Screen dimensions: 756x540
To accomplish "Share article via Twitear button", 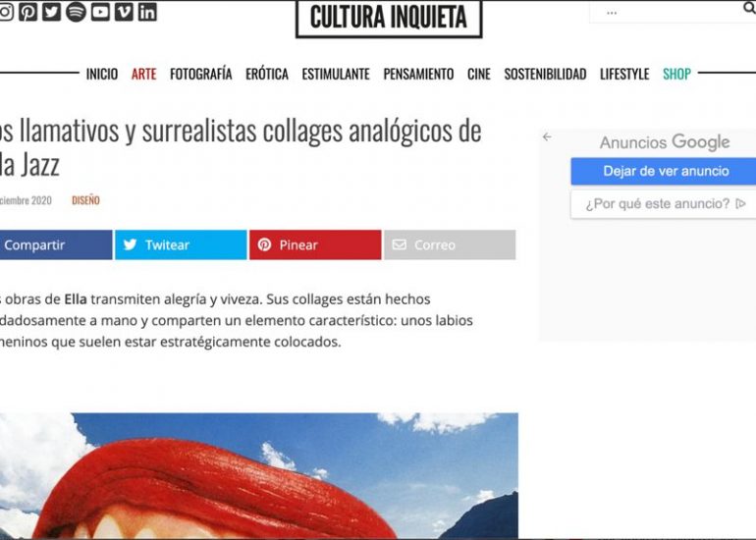I will [181, 244].
